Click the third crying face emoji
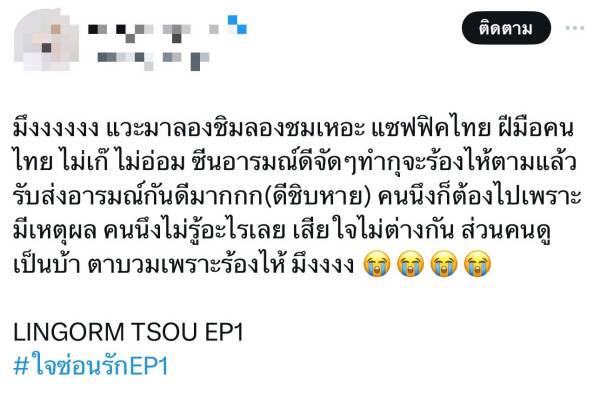 tap(444, 264)
